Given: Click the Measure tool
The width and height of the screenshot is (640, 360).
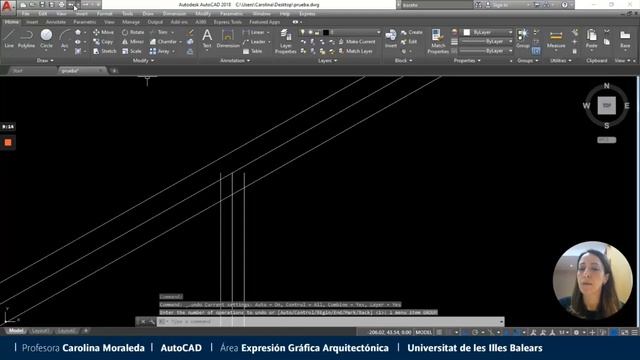Looking at the screenshot, I should (556, 39).
